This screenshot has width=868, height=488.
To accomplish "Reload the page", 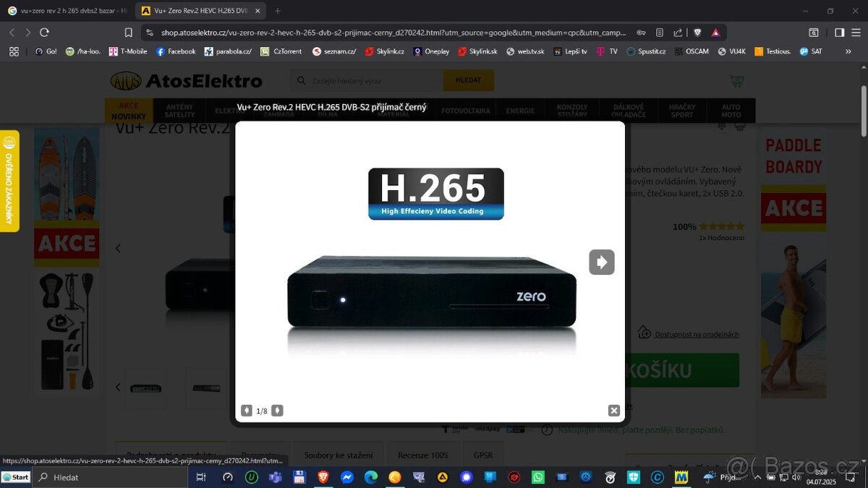I will 44,33.
